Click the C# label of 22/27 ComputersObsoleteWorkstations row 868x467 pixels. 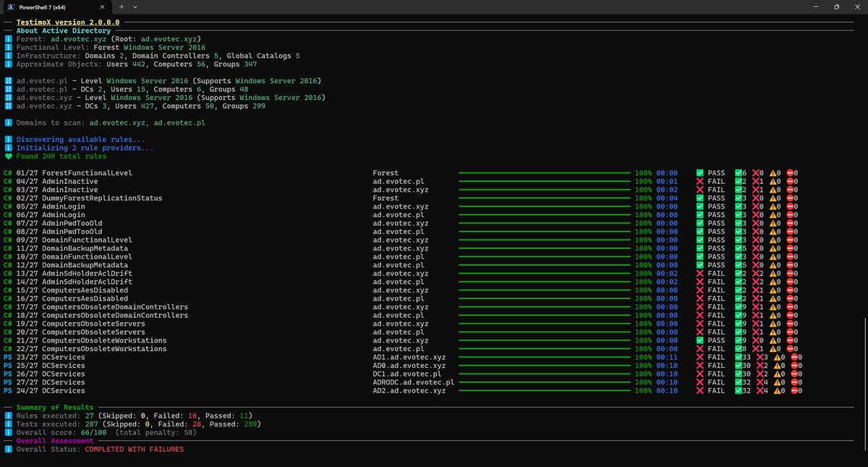coord(8,349)
